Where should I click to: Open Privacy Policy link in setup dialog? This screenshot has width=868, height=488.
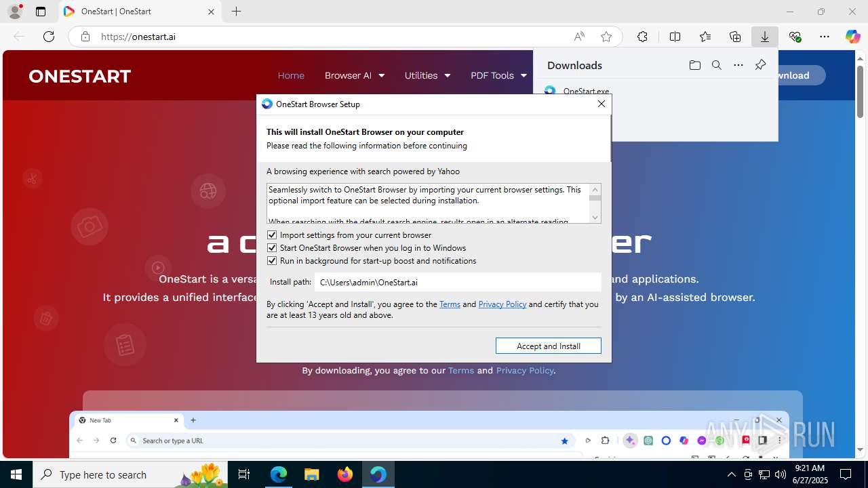click(x=502, y=304)
